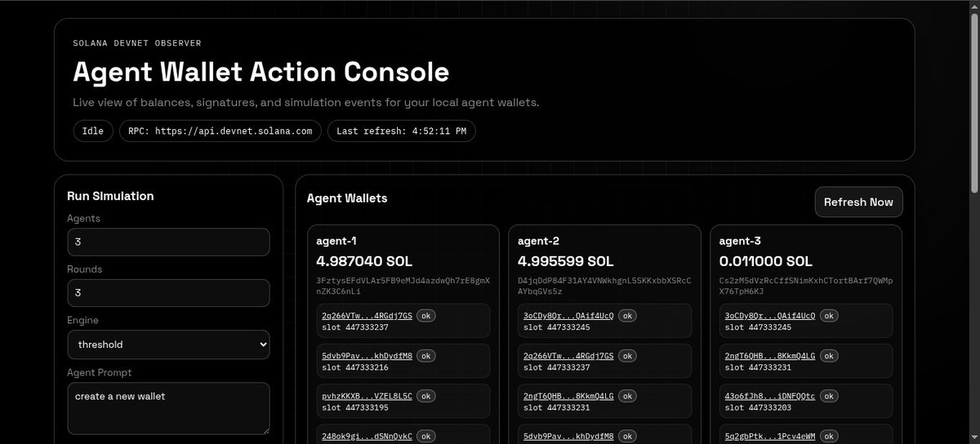The image size is (980, 444).
Task: Click inside the Agent Prompt text area
Action: tap(168, 408)
